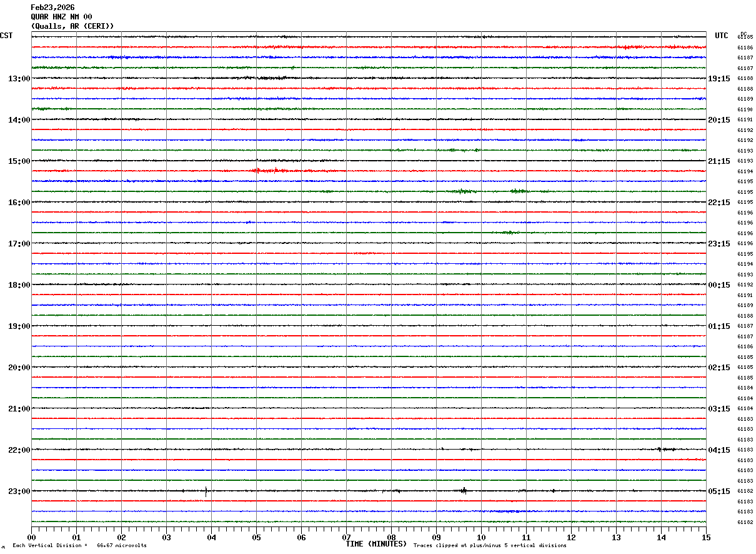Viewport: 756px width, 554px height.
Task: Select minute tick label 00
Action: point(32,537)
